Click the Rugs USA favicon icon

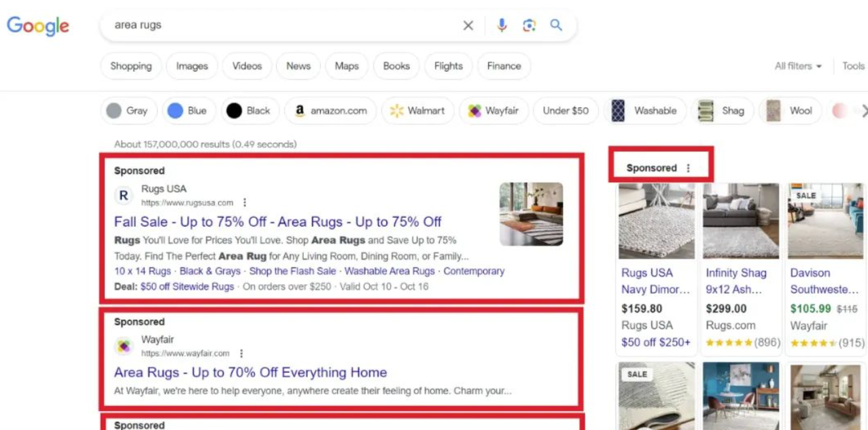click(x=124, y=196)
